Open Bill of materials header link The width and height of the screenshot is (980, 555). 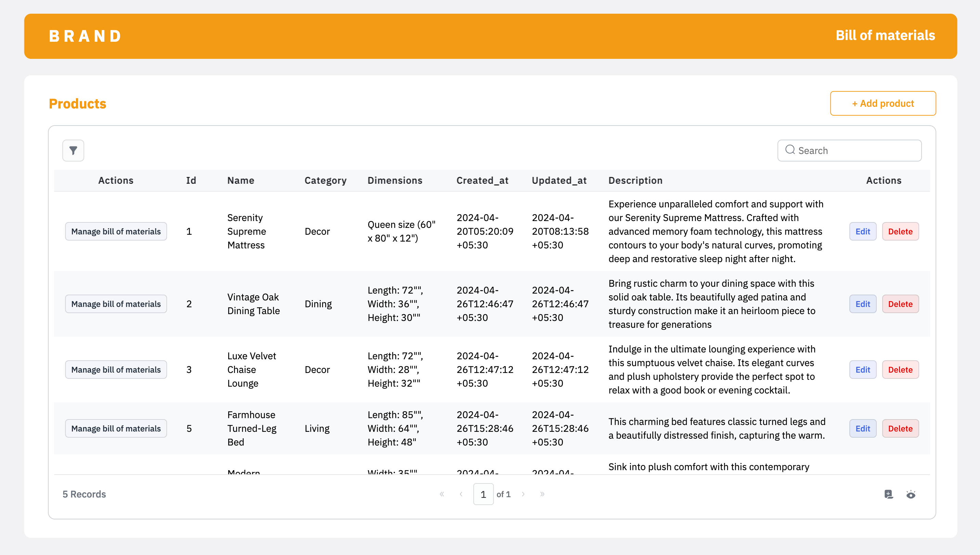pyautogui.click(x=885, y=36)
